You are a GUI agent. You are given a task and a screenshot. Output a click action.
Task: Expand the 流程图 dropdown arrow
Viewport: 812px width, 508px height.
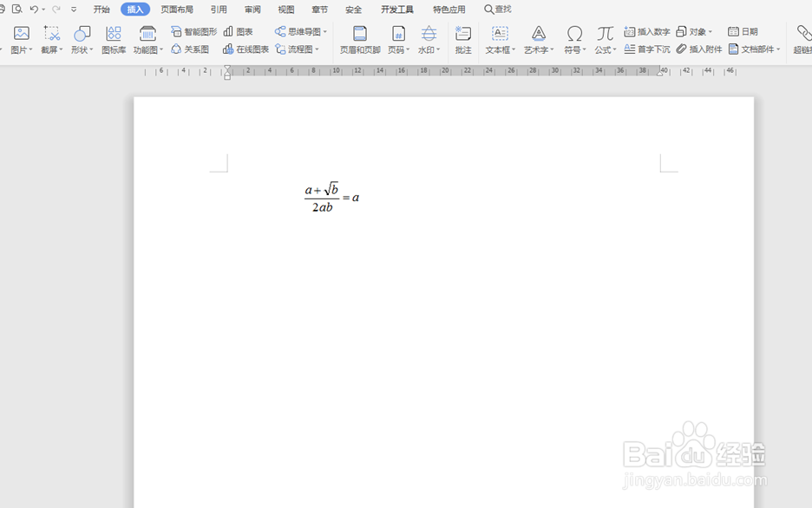(317, 49)
